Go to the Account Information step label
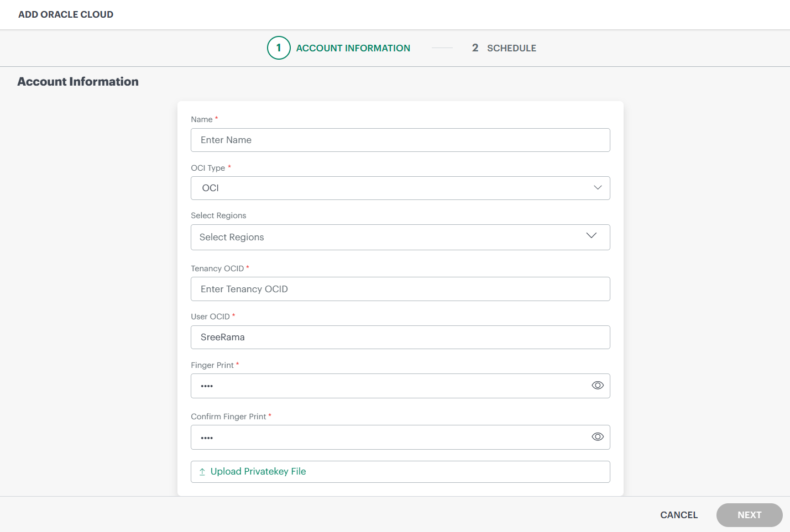The image size is (790, 532). click(x=353, y=48)
